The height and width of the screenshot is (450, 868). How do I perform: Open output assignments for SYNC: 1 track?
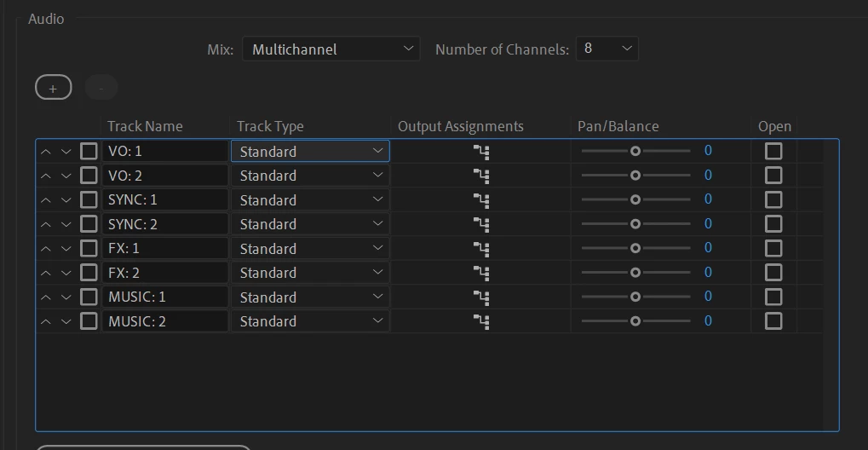coord(481,200)
